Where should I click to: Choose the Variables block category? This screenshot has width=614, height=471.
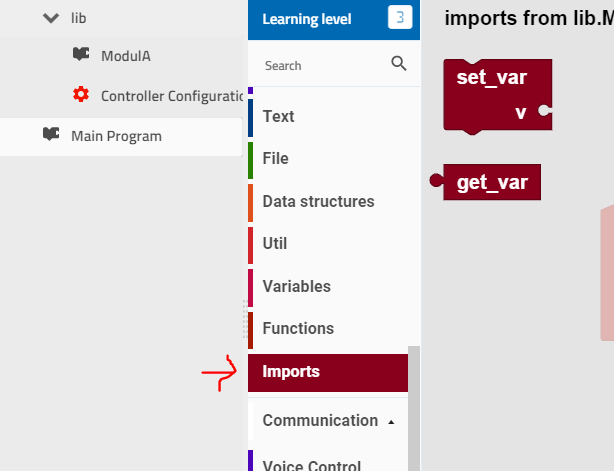click(x=334, y=287)
